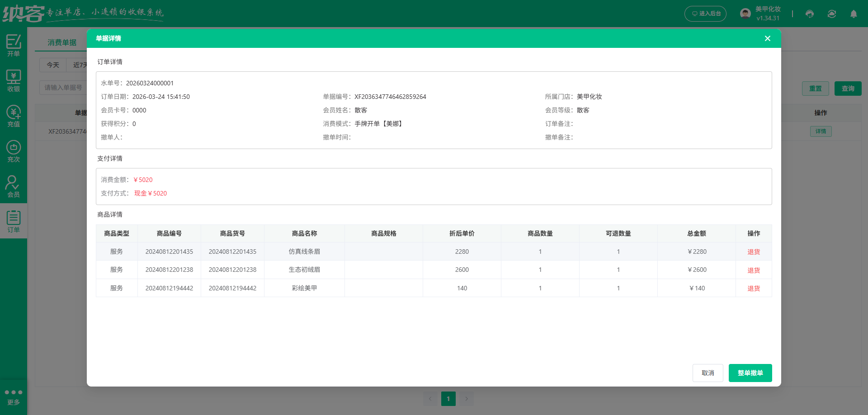Click the customer service headset icon
The image size is (868, 415).
coord(810,14)
